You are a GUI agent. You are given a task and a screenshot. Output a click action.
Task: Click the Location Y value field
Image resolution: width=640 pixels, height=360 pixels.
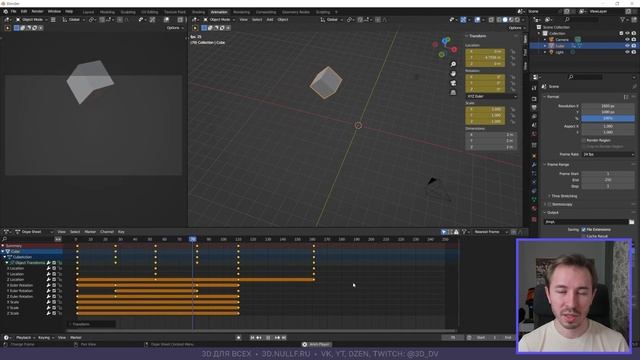point(485,58)
